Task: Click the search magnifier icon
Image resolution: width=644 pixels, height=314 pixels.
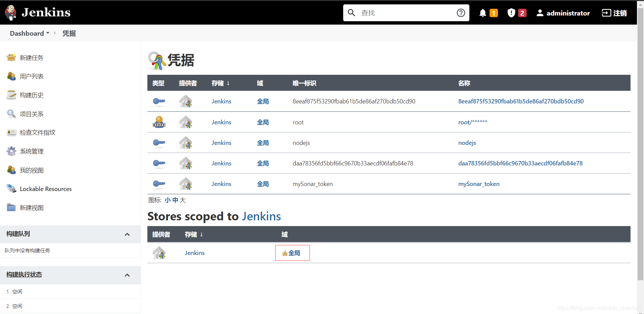Action: tap(351, 13)
